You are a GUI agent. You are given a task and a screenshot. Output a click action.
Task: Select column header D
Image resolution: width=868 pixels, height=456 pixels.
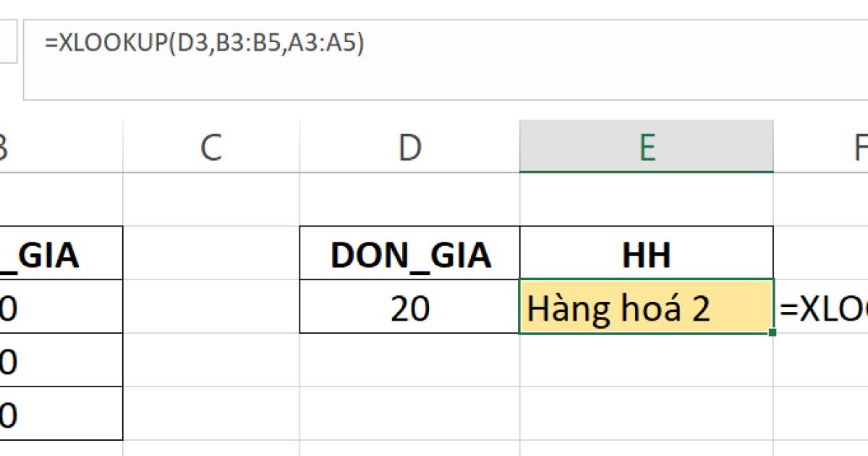point(410,147)
